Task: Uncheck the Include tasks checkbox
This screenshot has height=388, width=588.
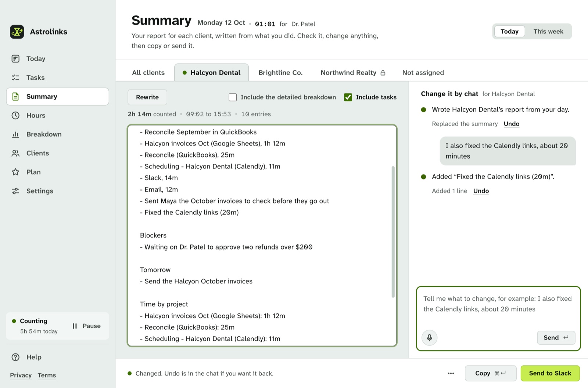Action: [348, 97]
